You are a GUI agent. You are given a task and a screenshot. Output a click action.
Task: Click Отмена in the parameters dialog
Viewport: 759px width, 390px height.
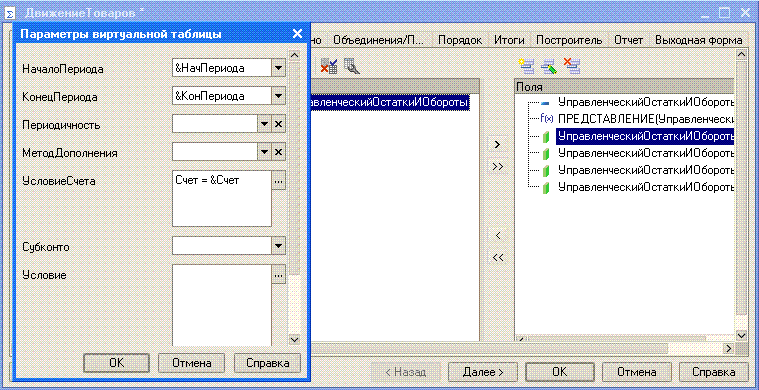coord(192,363)
